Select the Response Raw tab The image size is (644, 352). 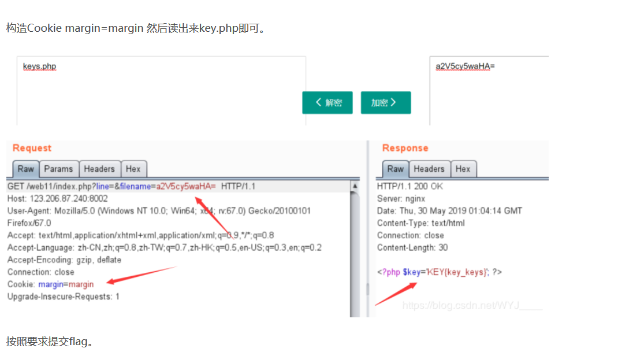click(x=396, y=169)
